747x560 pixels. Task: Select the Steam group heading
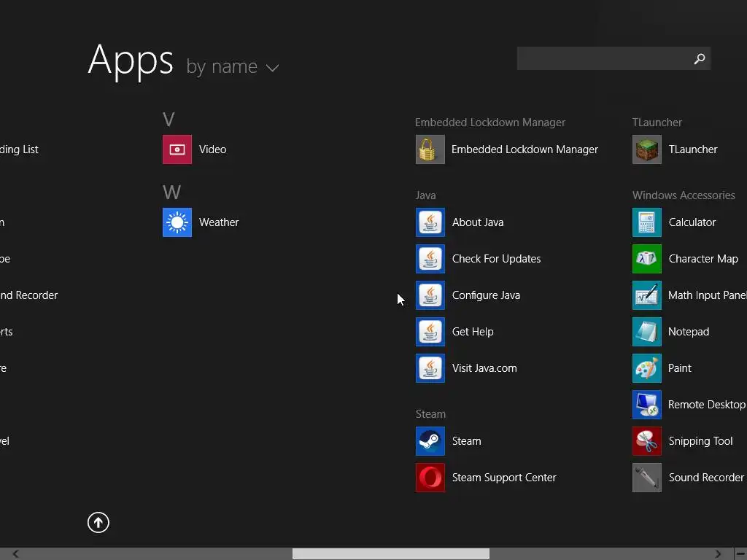pos(430,414)
